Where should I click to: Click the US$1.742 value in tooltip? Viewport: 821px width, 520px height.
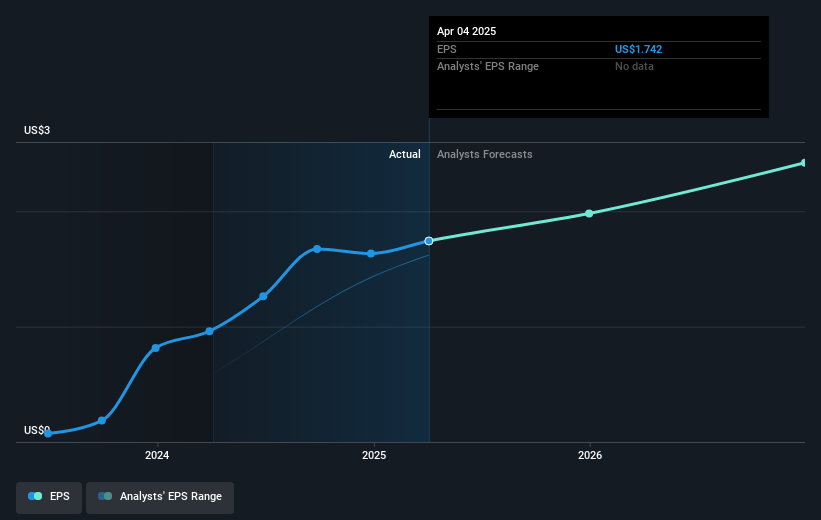[x=638, y=49]
